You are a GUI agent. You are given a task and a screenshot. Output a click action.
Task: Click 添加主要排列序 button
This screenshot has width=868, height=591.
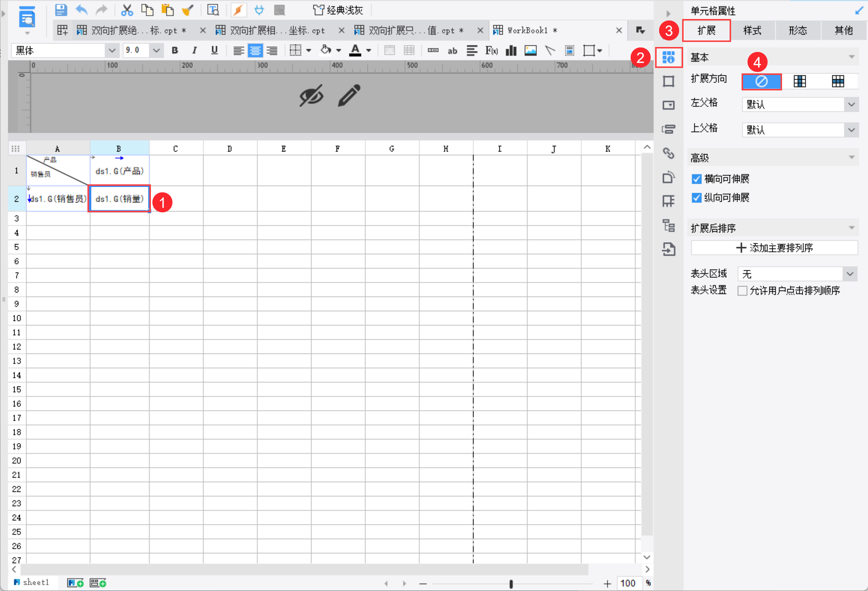pos(775,248)
